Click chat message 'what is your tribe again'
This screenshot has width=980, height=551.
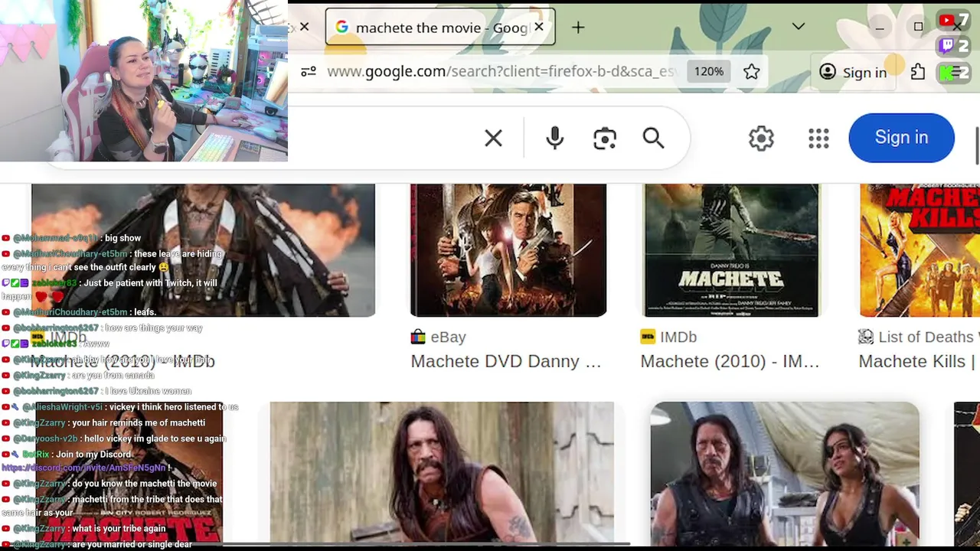pos(119,529)
